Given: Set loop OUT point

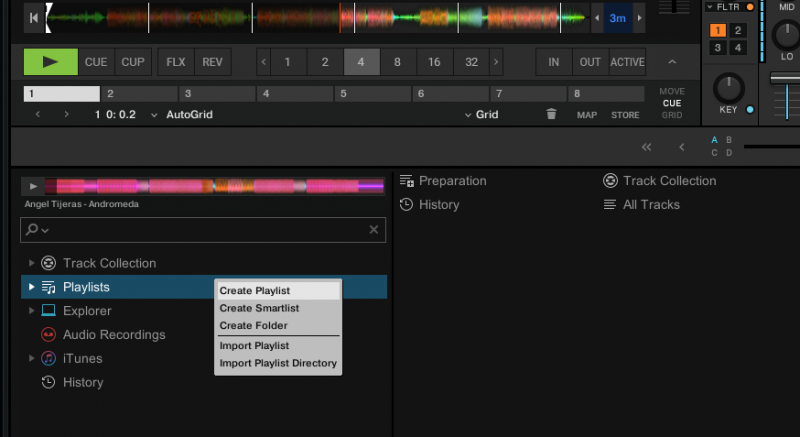Looking at the screenshot, I should tap(590, 62).
